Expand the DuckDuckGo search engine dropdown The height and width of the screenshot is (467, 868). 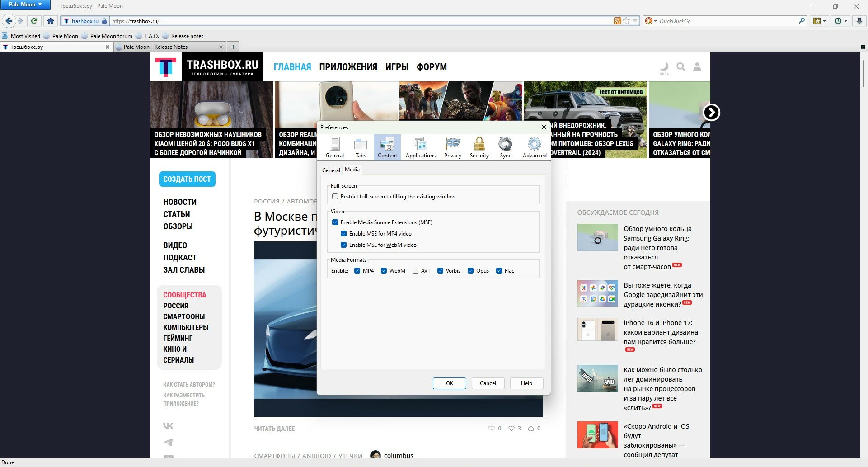tap(651, 21)
